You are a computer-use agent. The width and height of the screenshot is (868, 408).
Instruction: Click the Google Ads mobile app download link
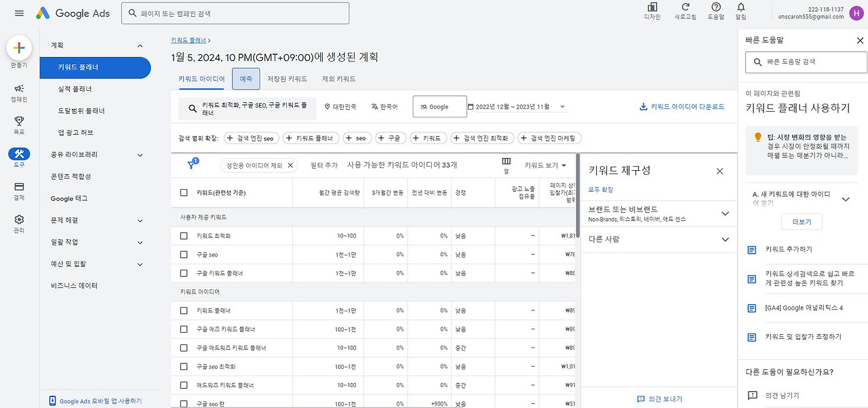tap(95, 401)
